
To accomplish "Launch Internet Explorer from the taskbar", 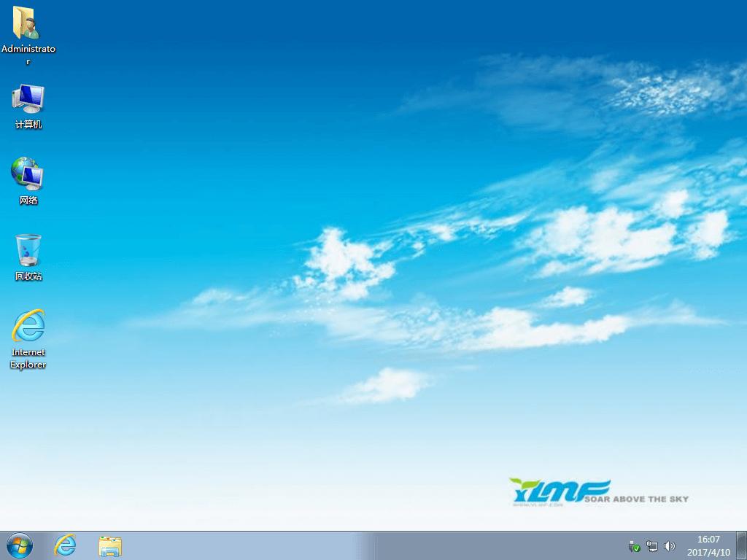I will coord(64,545).
